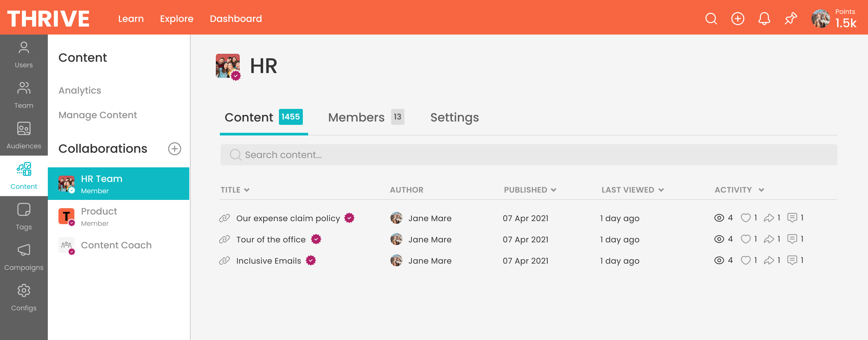Toggle the heart on 'Tour of the office'
Image resolution: width=868 pixels, height=340 pixels.
coord(745,239)
